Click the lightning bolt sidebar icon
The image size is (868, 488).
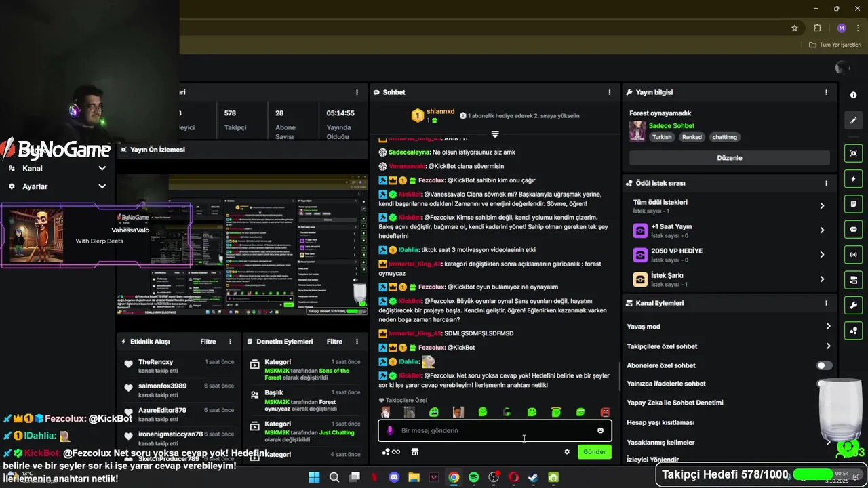click(x=853, y=179)
